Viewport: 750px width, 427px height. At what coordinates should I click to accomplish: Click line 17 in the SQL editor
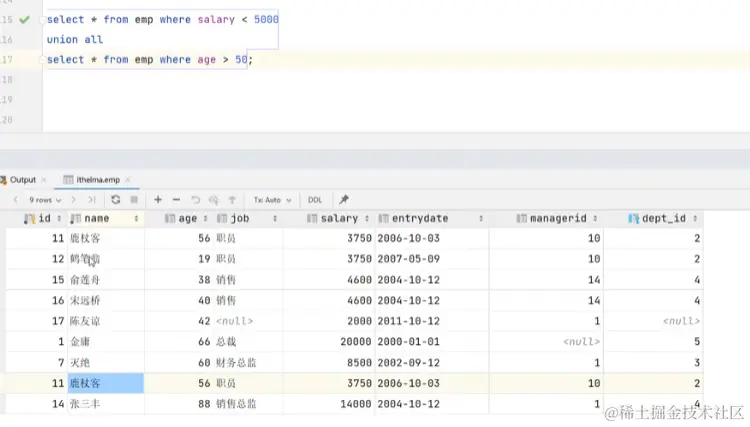coord(150,60)
